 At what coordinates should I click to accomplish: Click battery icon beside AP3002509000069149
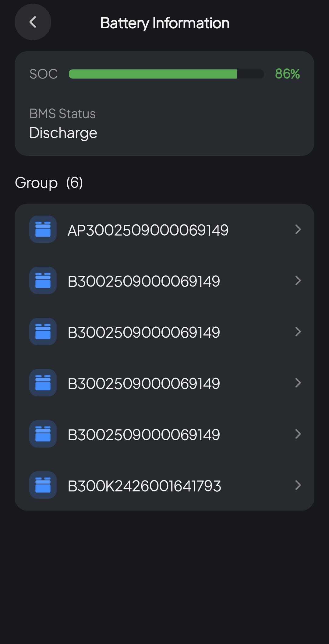coord(43,229)
